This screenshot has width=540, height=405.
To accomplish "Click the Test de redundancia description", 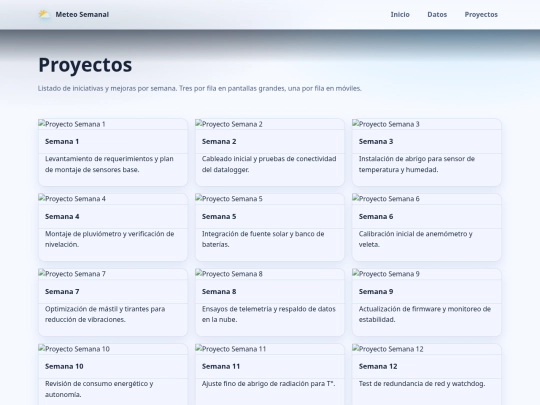I will tap(422, 384).
